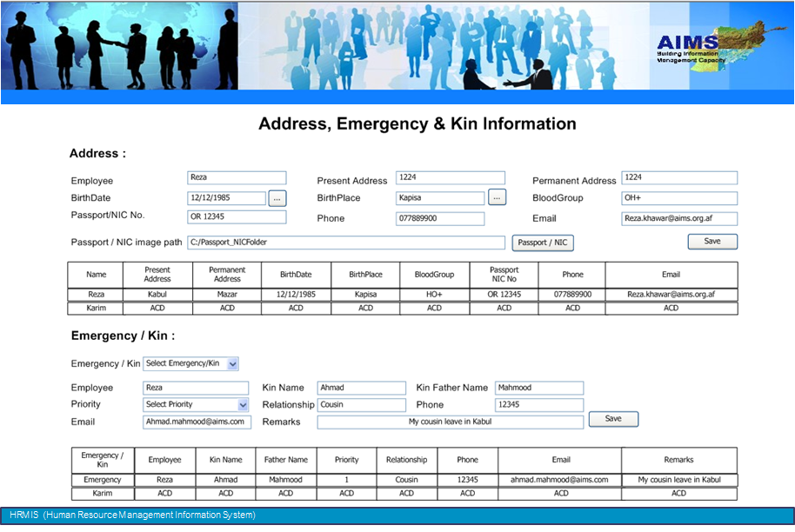795x532 pixels.
Task: Click the Kin Father Name input field
Action: pyautogui.click(x=539, y=388)
